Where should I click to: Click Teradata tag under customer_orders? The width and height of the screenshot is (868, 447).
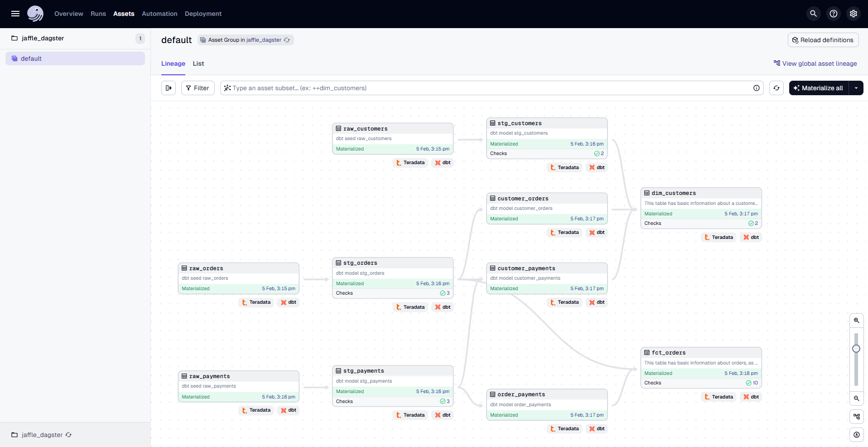pyautogui.click(x=564, y=233)
